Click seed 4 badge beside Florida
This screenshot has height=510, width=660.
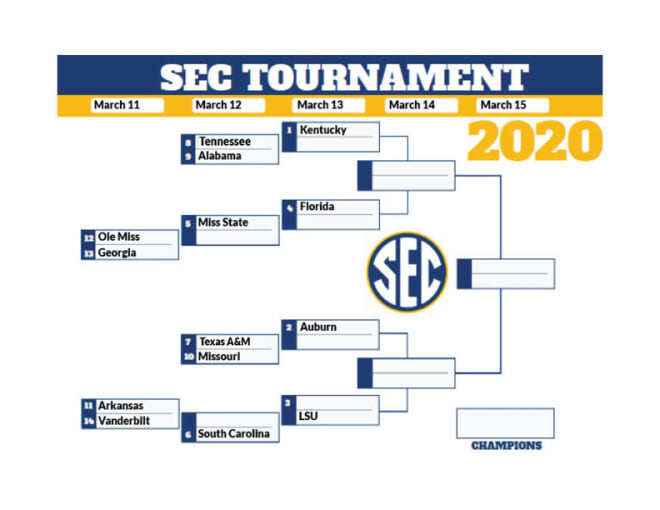(289, 207)
